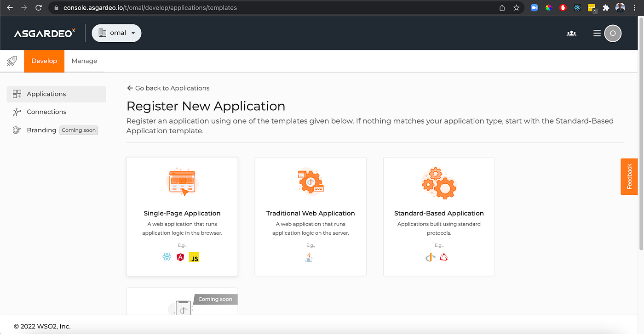Open quick-start via the rocket icon

click(x=11, y=61)
